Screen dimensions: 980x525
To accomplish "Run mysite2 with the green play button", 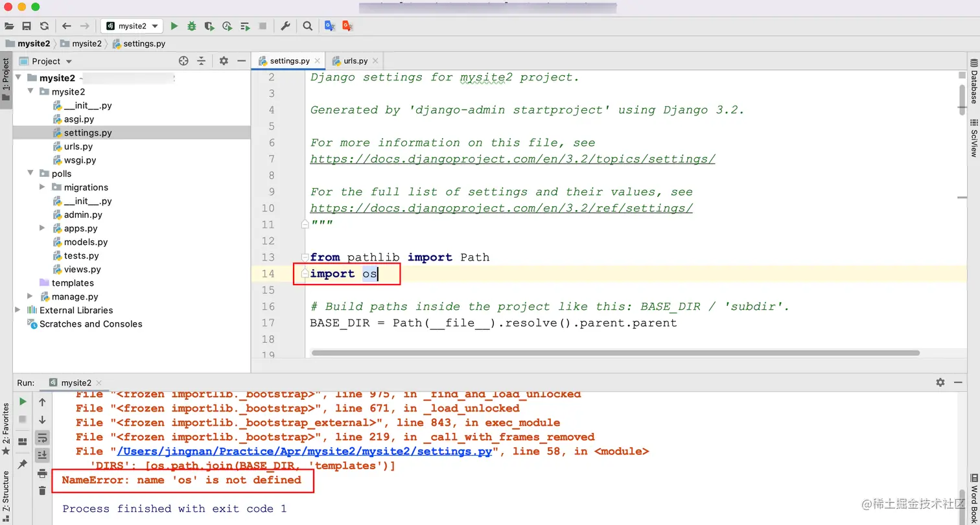I will pos(174,26).
